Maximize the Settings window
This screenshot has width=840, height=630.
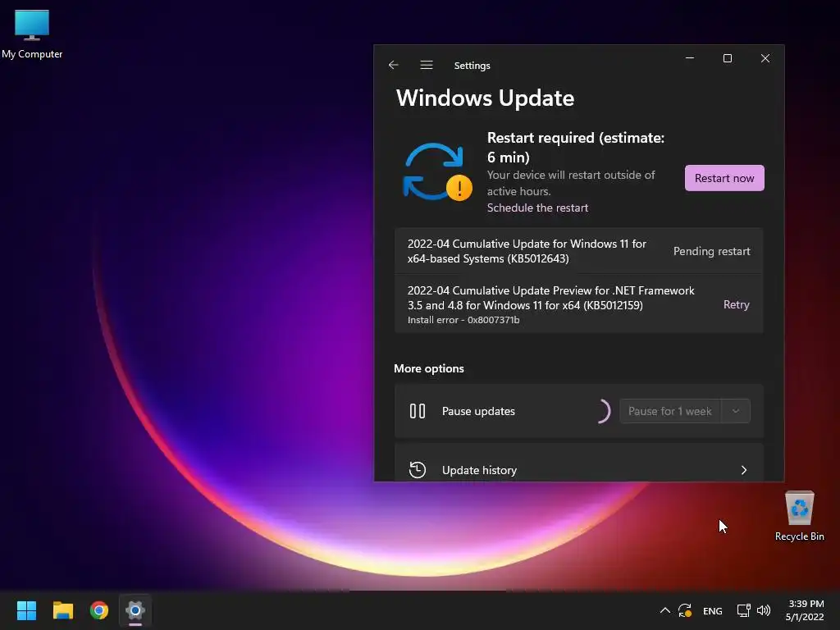[x=728, y=58]
